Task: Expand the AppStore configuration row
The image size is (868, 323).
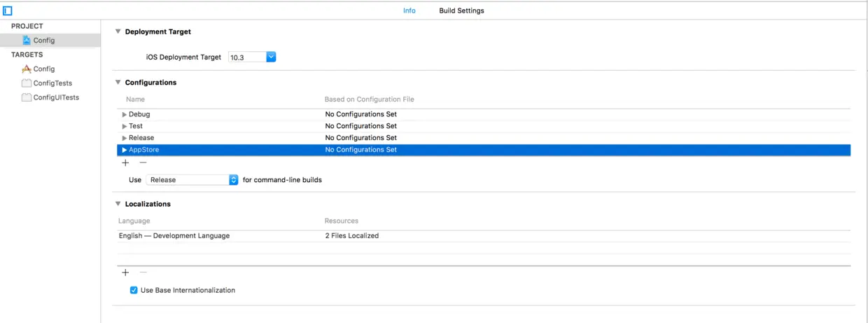Action: pyautogui.click(x=125, y=150)
